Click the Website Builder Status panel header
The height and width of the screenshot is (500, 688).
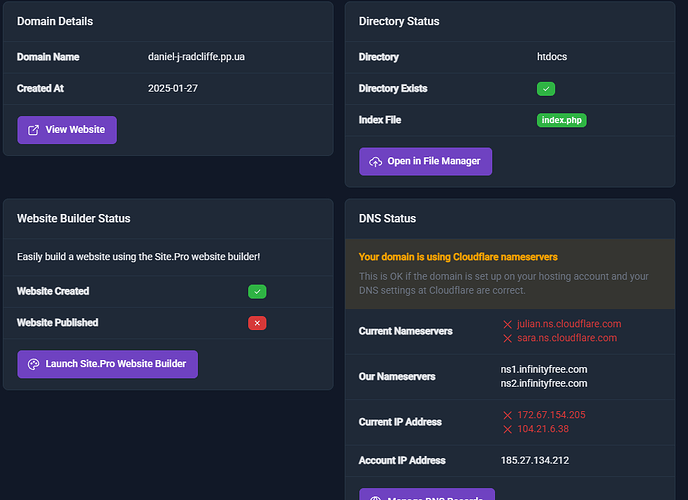point(74,218)
